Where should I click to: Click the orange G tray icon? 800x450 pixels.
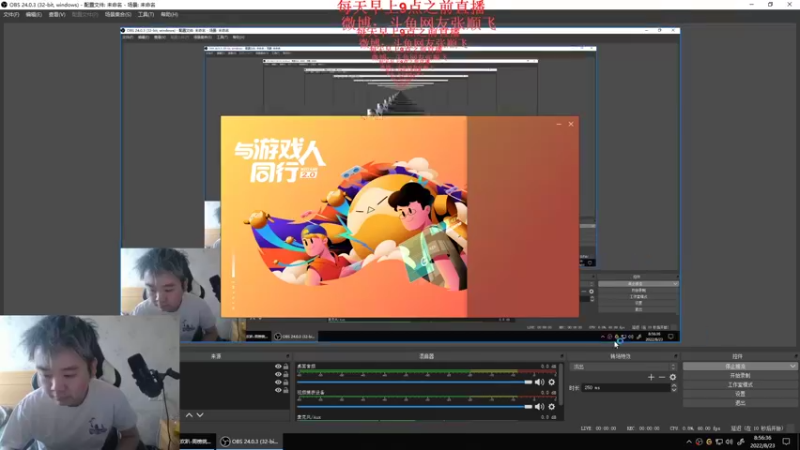pyautogui.click(x=709, y=442)
